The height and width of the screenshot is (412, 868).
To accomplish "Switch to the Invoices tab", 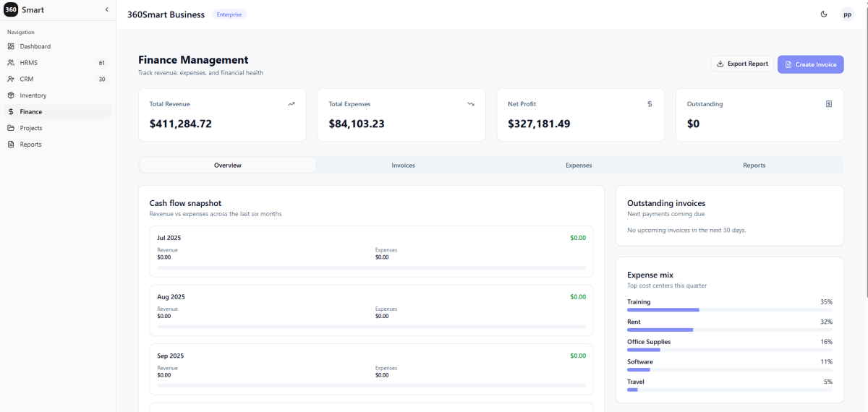I will 403,166.
